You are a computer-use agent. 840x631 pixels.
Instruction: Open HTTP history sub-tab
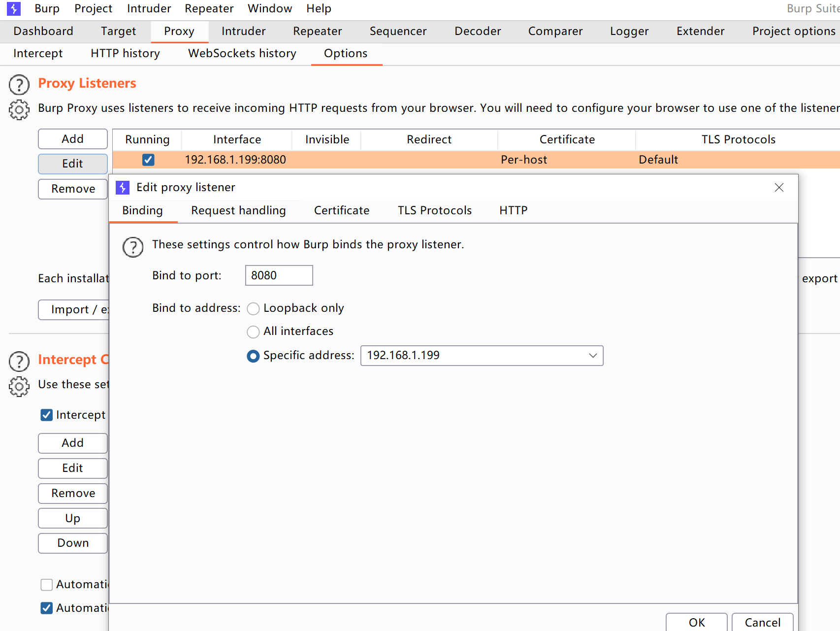tap(125, 53)
